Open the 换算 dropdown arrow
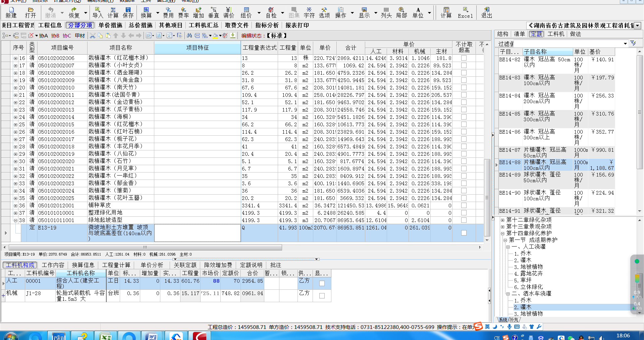Viewport: 644px width, 340px height. pyautogui.click(x=158, y=13)
